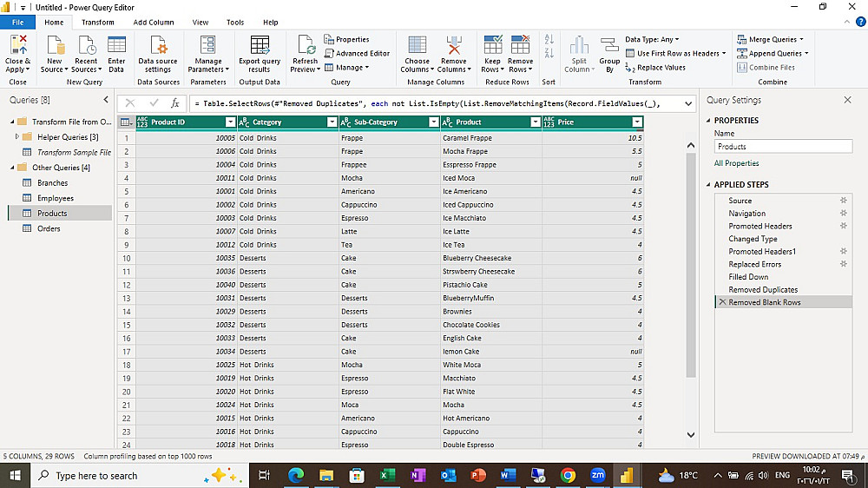
Task: Click the Windows search box
Action: tap(140, 475)
